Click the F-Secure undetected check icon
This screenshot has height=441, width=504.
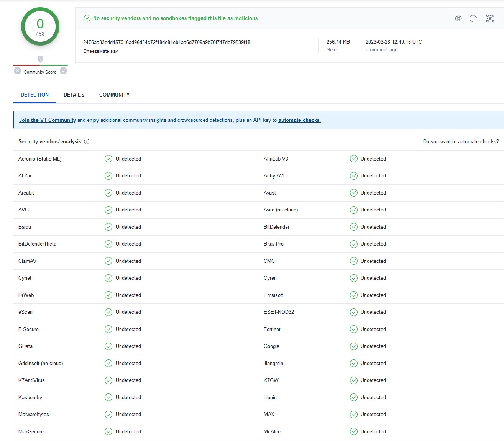click(108, 329)
